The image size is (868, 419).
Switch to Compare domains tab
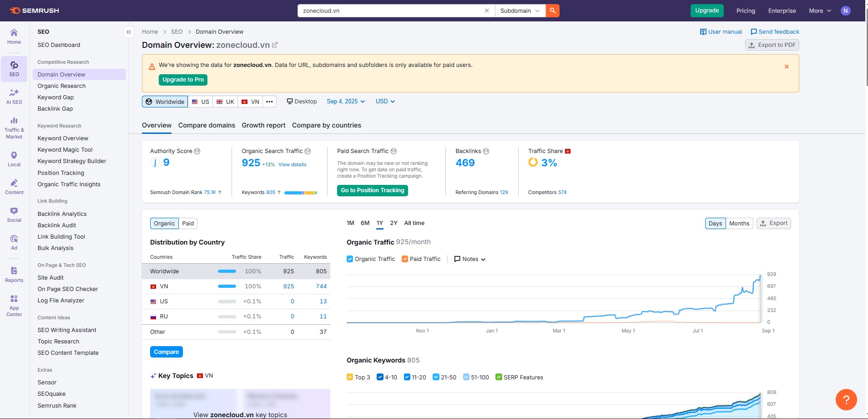click(x=207, y=125)
